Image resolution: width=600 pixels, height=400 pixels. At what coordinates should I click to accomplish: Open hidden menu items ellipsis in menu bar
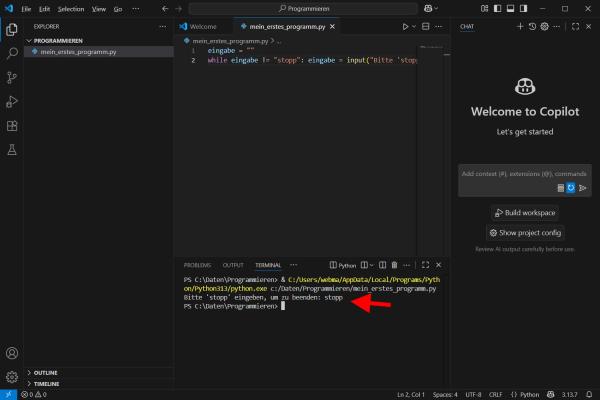[x=136, y=8]
